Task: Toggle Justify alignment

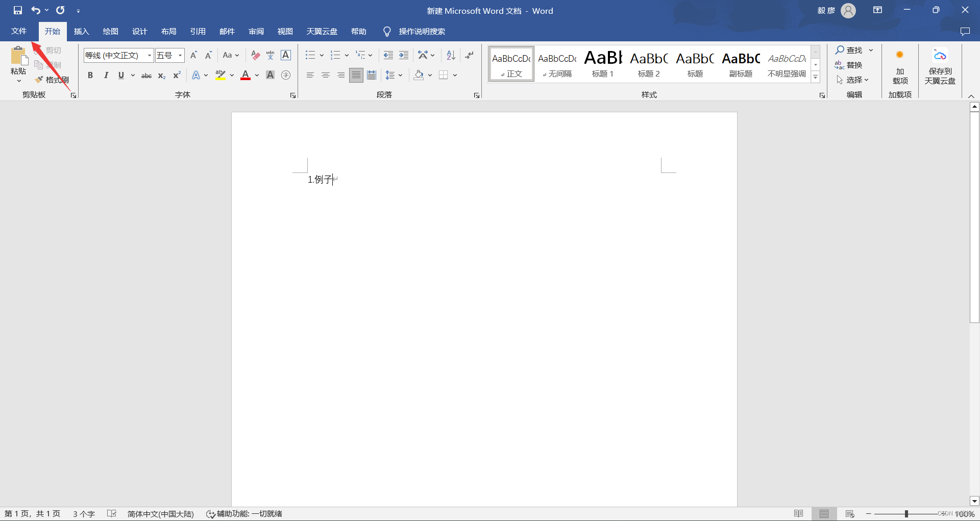Action: (x=356, y=76)
